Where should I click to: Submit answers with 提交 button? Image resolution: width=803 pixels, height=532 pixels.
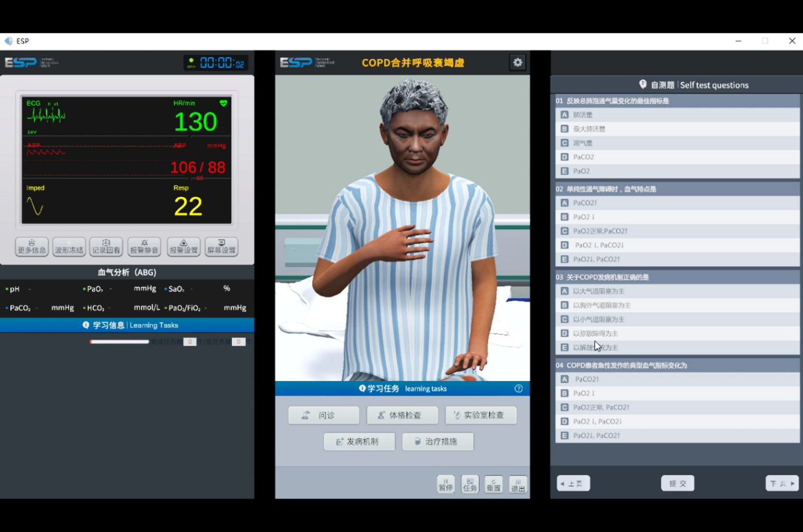[677, 483]
